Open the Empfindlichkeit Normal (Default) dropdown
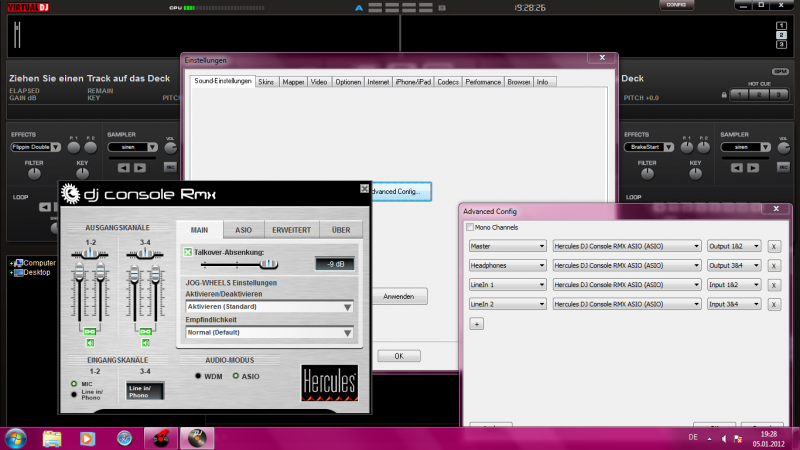The width and height of the screenshot is (800, 450). (269, 333)
